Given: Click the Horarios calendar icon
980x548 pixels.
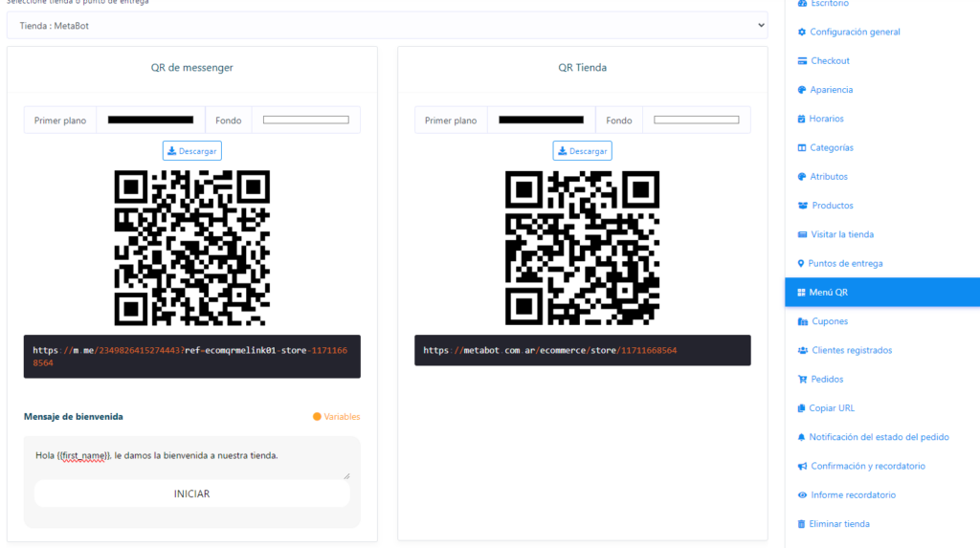Looking at the screenshot, I should [801, 119].
